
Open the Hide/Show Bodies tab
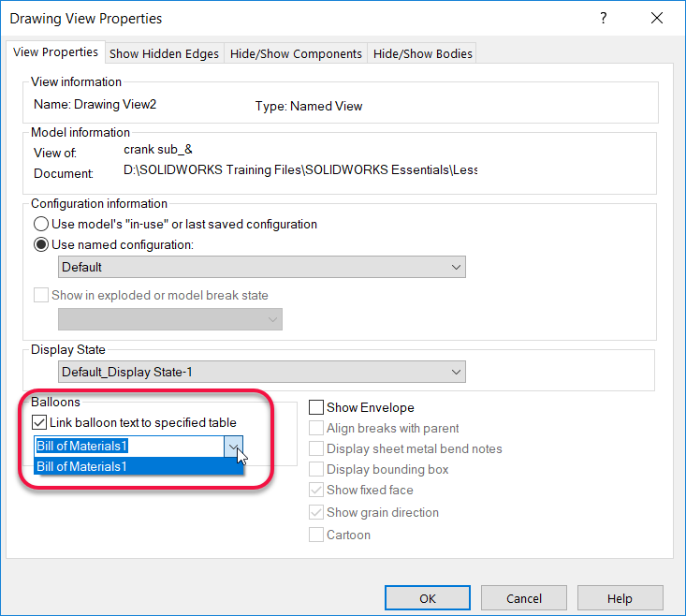(423, 53)
